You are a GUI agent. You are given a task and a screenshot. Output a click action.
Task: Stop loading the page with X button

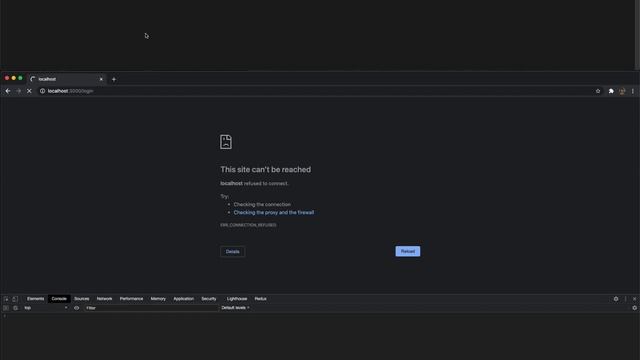point(29,91)
